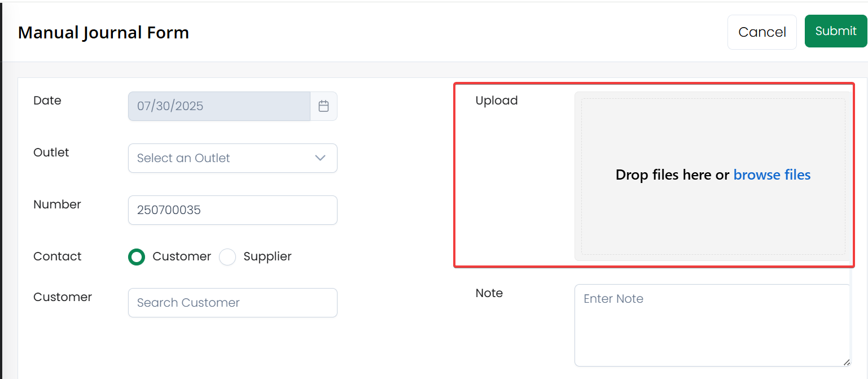Select the Supplier radio button
This screenshot has width=868, height=379.
click(x=227, y=257)
